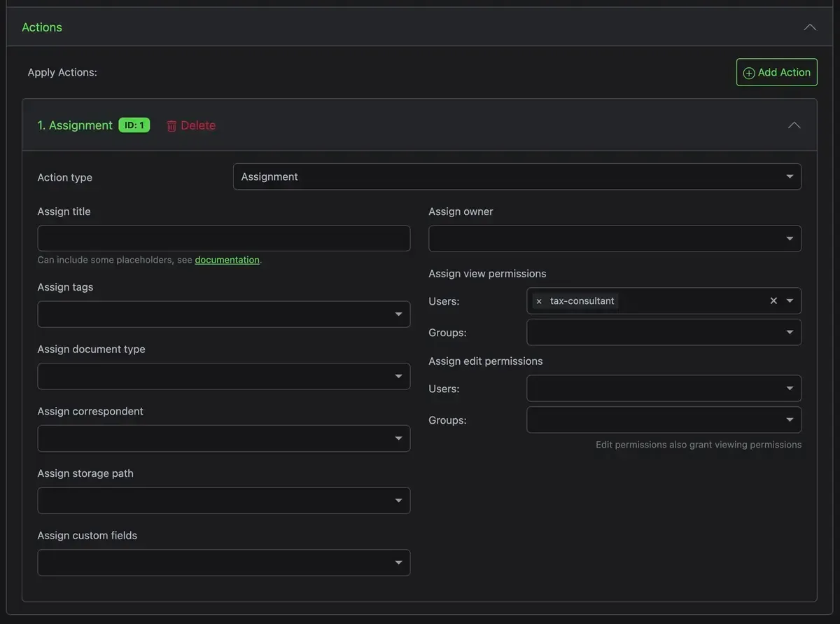The width and height of the screenshot is (840, 624).
Task: Open the edit permissions Groups dropdown
Action: tap(664, 420)
